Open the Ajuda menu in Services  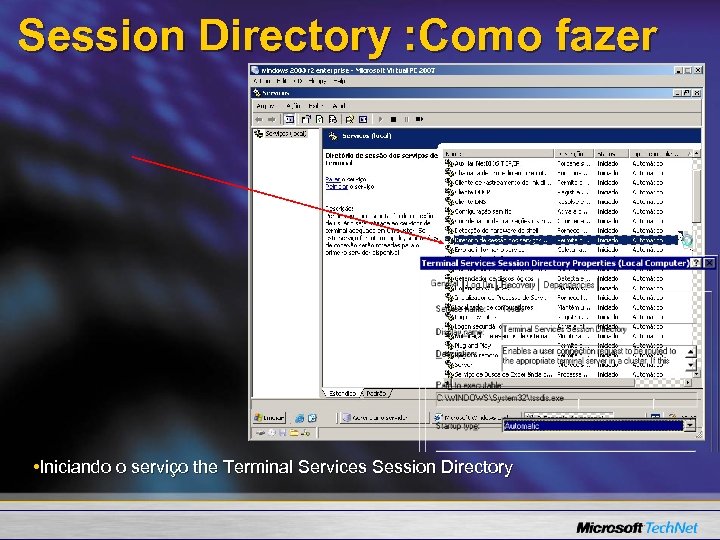point(338,106)
